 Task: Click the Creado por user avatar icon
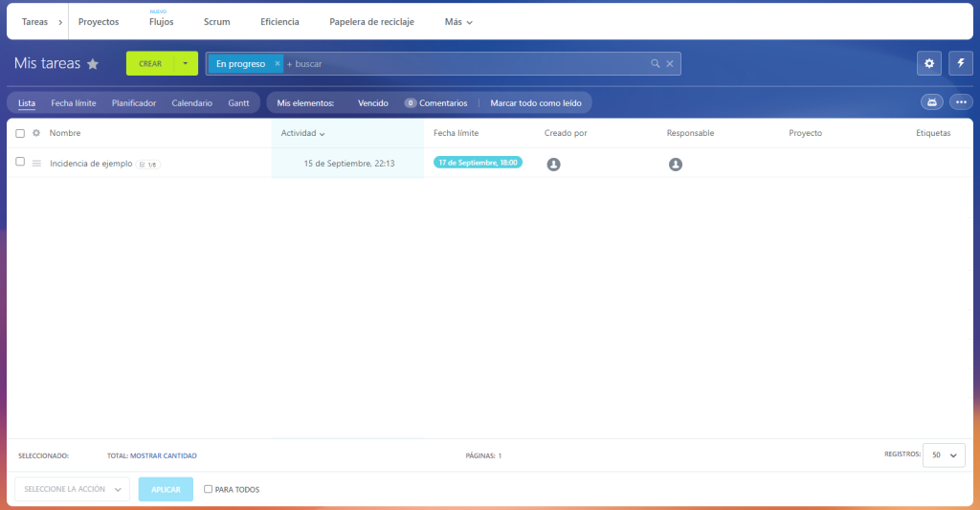[553, 165]
